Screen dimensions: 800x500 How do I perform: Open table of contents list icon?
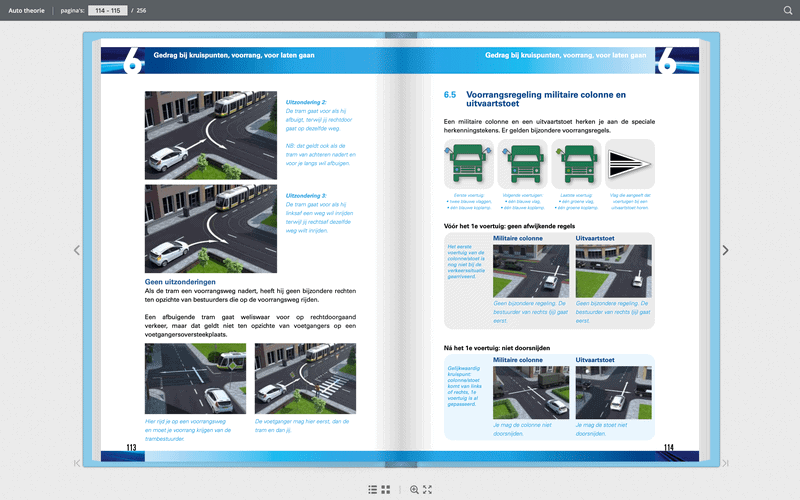coord(373,490)
